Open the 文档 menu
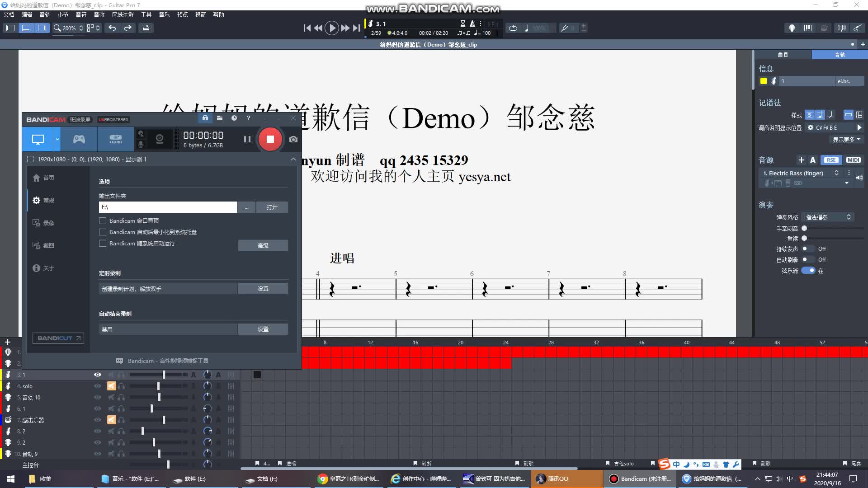The height and width of the screenshot is (488, 868). click(x=9, y=15)
